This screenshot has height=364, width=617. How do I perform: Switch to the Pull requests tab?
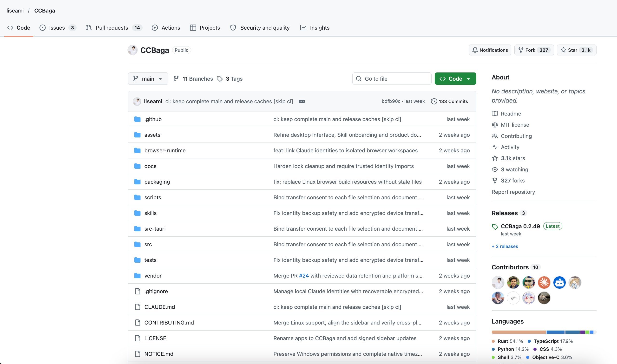[114, 28]
